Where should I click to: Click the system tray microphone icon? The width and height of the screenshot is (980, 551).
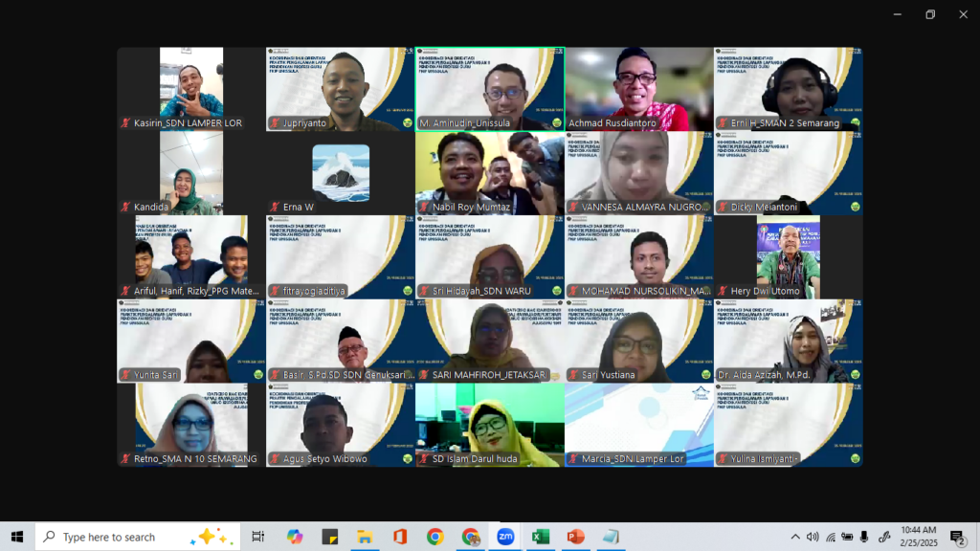864,537
